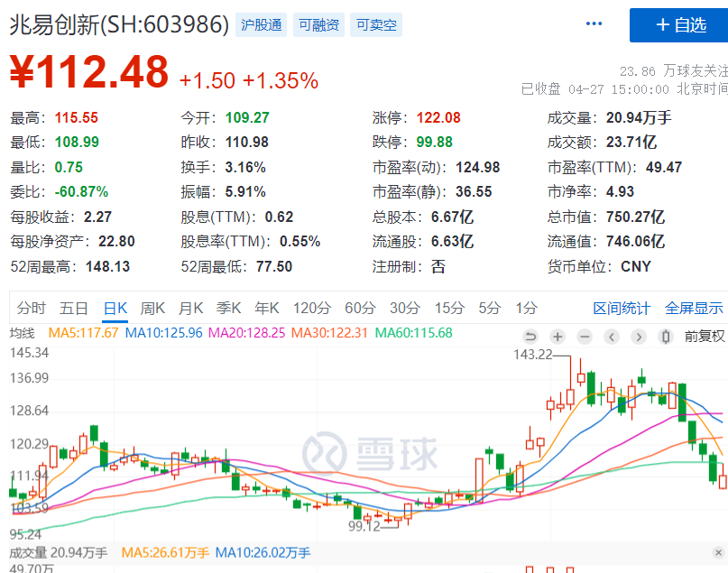The height and width of the screenshot is (573, 728).
Task: Click the chart reset (undo) icon
Action: click(530, 337)
